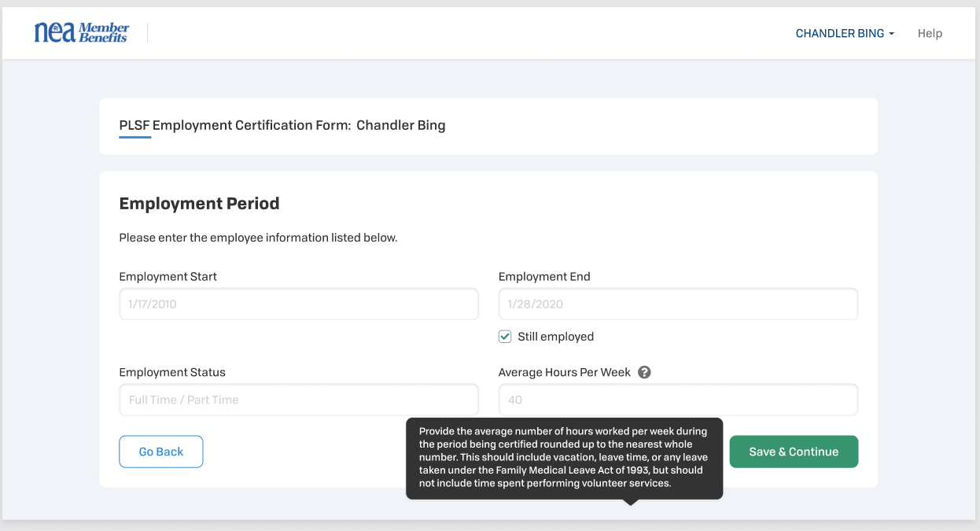The height and width of the screenshot is (531, 980).
Task: Click the "Still employed" label text
Action: [x=555, y=337]
